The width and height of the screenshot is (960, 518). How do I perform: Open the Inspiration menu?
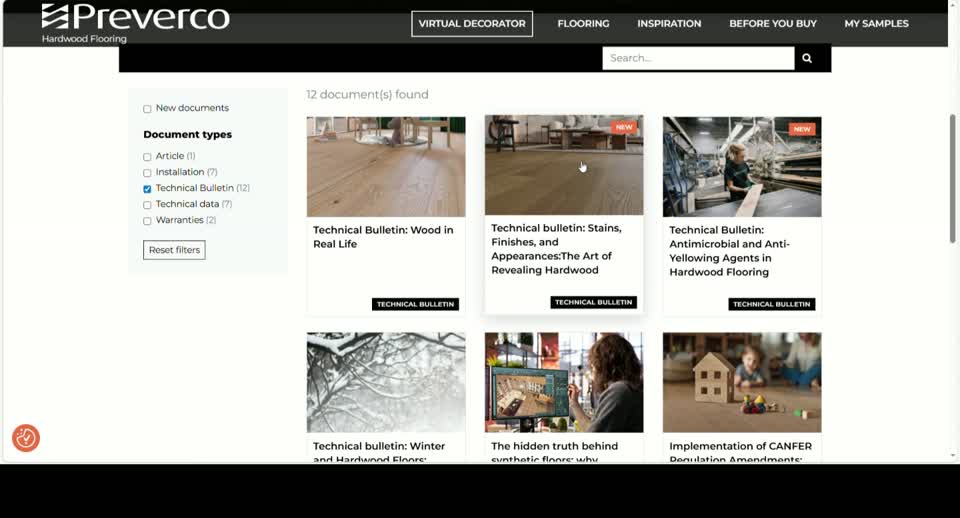[x=669, y=24]
